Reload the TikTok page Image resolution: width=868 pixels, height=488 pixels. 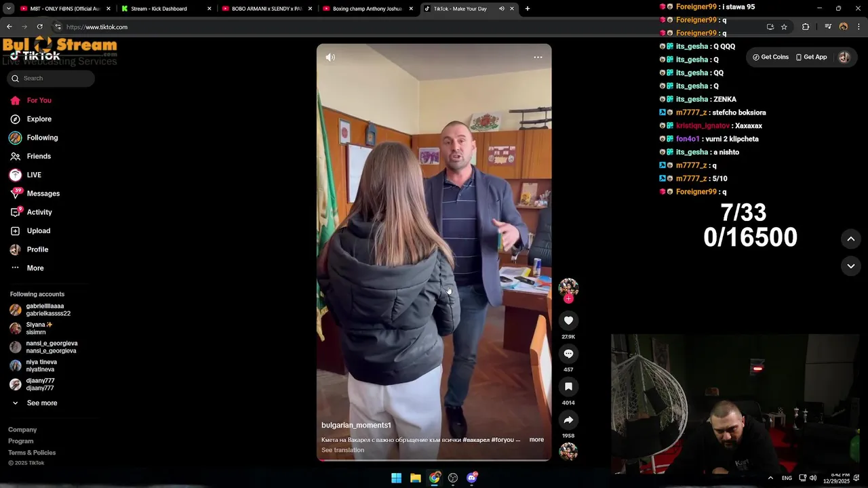click(40, 27)
